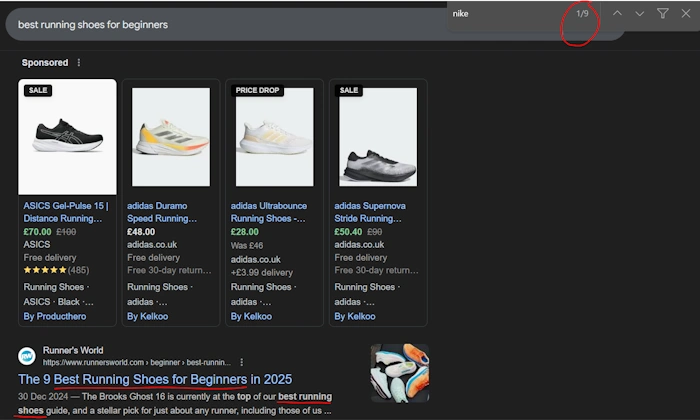Open 'By Kelkoo' under adidas Supernova
The height and width of the screenshot is (420, 700).
tap(355, 316)
